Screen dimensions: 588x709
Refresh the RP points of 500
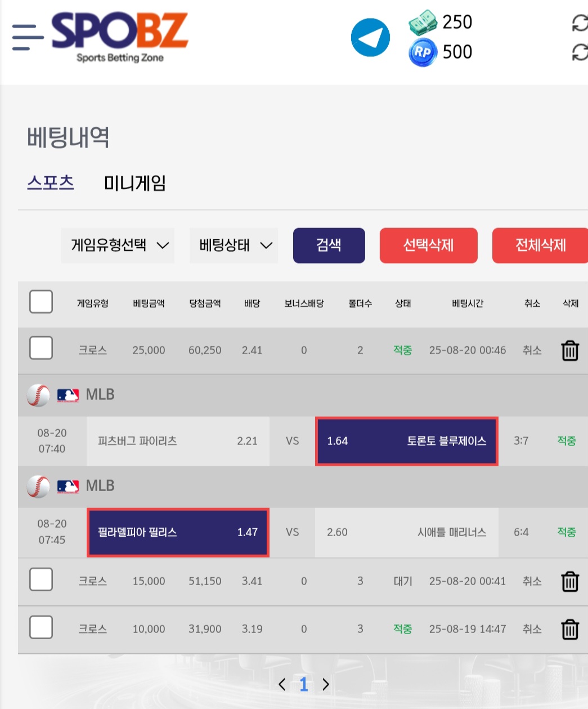click(580, 52)
